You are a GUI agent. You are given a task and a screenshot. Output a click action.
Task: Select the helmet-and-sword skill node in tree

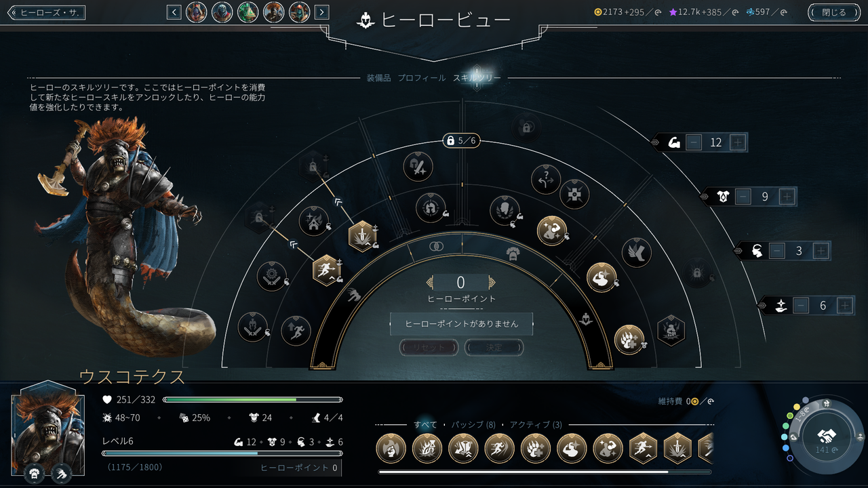click(418, 166)
